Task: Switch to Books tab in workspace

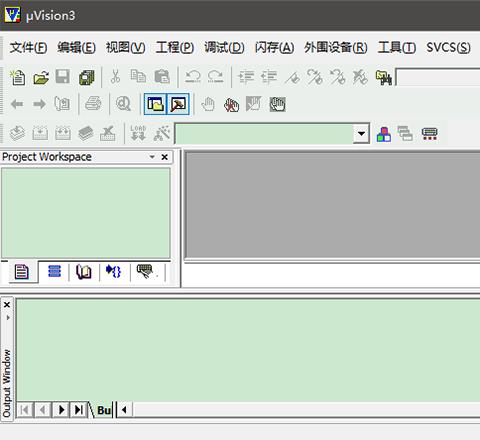Action: 84,272
